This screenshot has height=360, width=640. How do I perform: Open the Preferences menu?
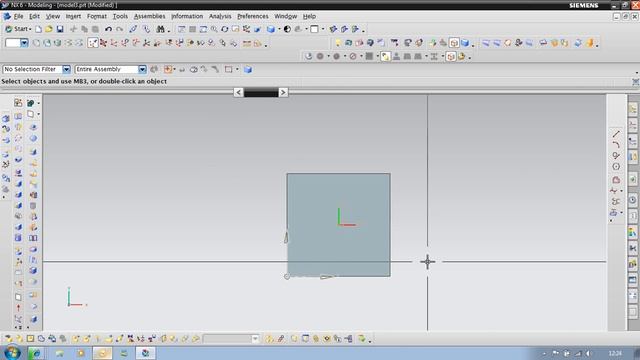pyautogui.click(x=253, y=16)
